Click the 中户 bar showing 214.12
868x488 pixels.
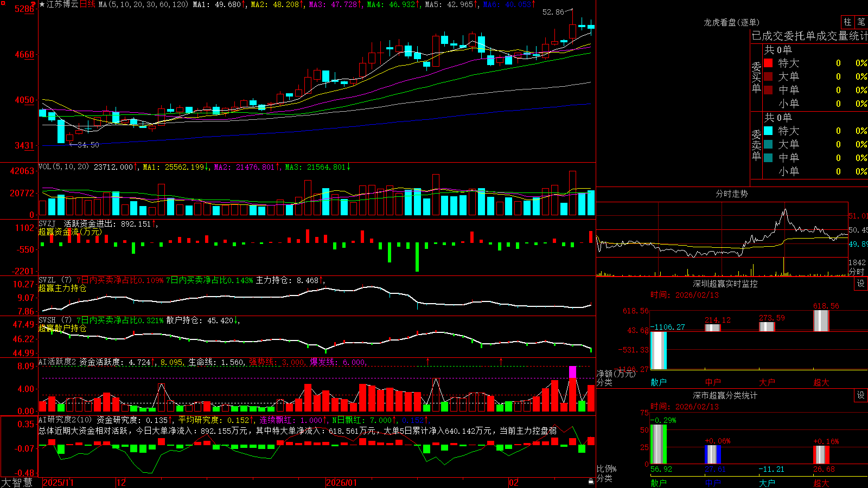(x=713, y=328)
